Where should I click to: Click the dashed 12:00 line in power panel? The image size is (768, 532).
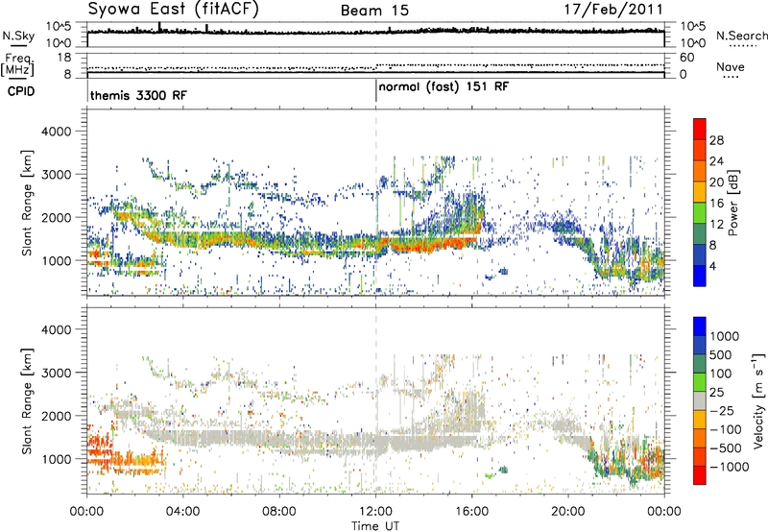[x=376, y=203]
